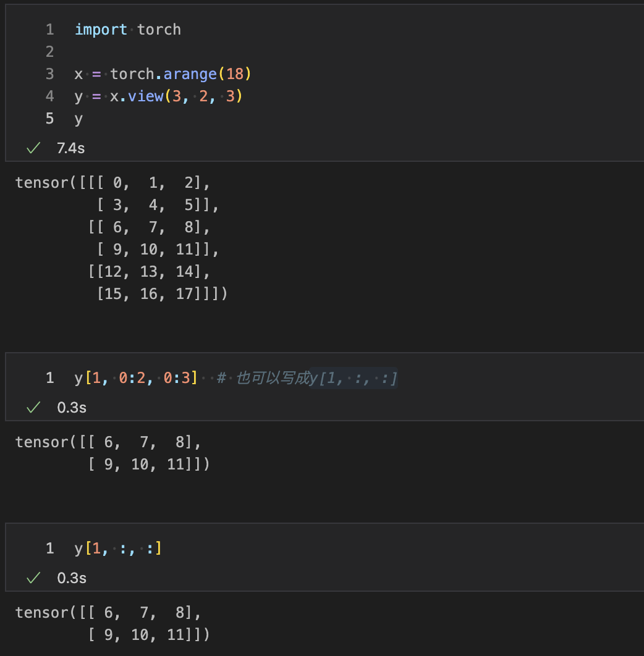
Task: Click the checkmark under the y[1, :, :] cell
Action: (33, 578)
